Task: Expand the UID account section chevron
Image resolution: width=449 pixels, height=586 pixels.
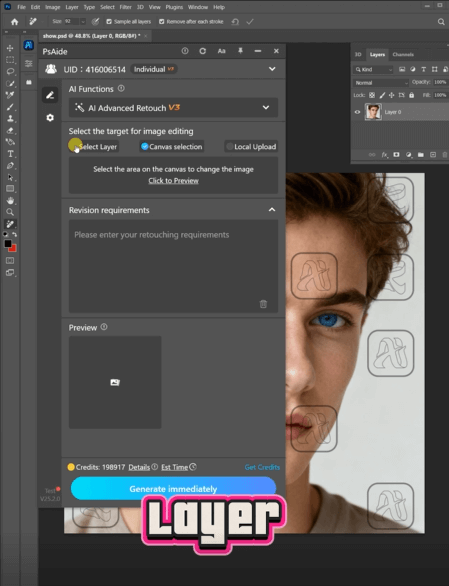Action: 272,69
